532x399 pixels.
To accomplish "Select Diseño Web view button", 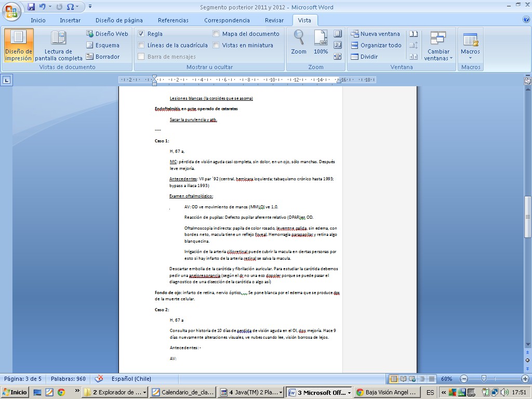I will pos(107,34).
